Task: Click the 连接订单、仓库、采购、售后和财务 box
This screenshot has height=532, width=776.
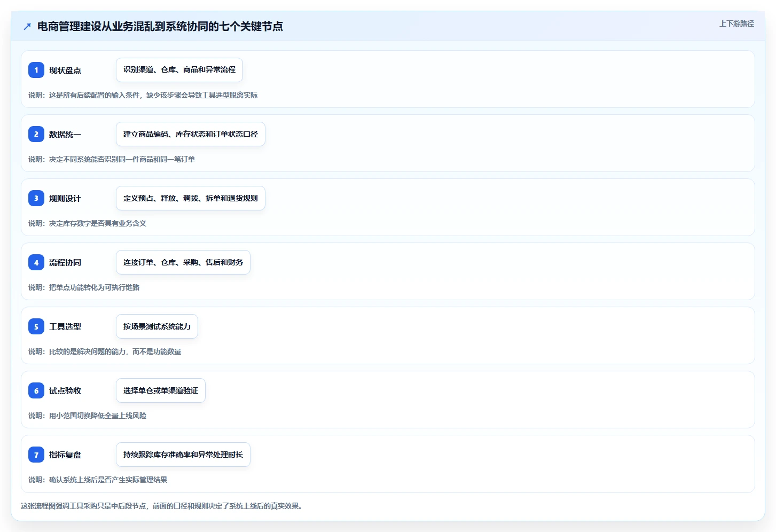Action: coord(183,262)
